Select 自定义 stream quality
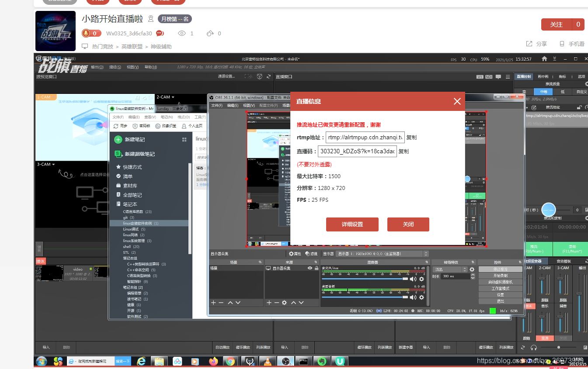This screenshot has width=588, height=369. point(581,92)
